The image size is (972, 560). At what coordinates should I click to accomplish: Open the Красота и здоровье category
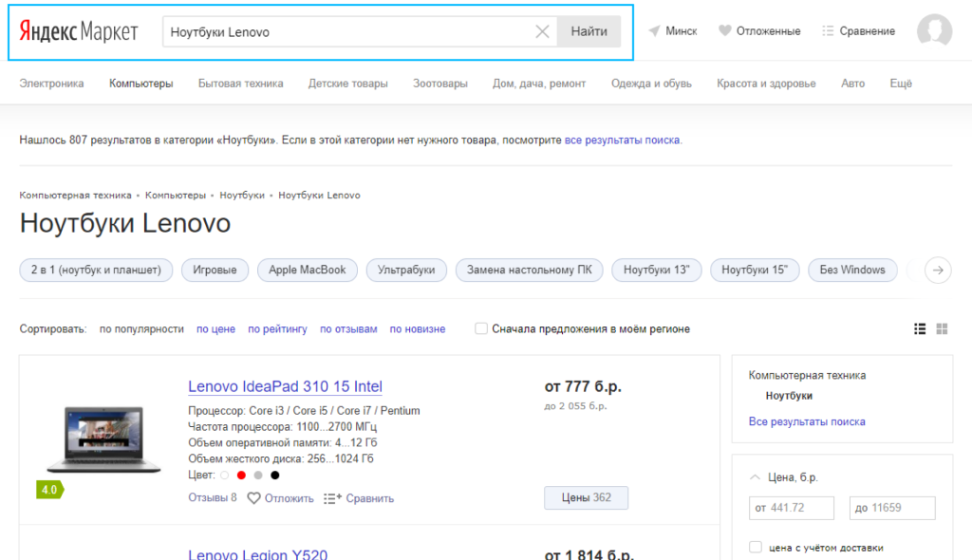point(766,84)
